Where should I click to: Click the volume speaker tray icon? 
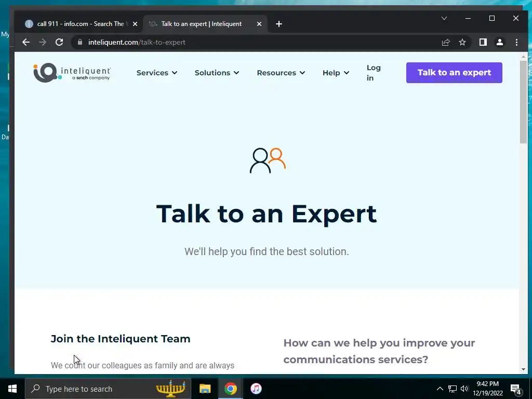(x=464, y=389)
